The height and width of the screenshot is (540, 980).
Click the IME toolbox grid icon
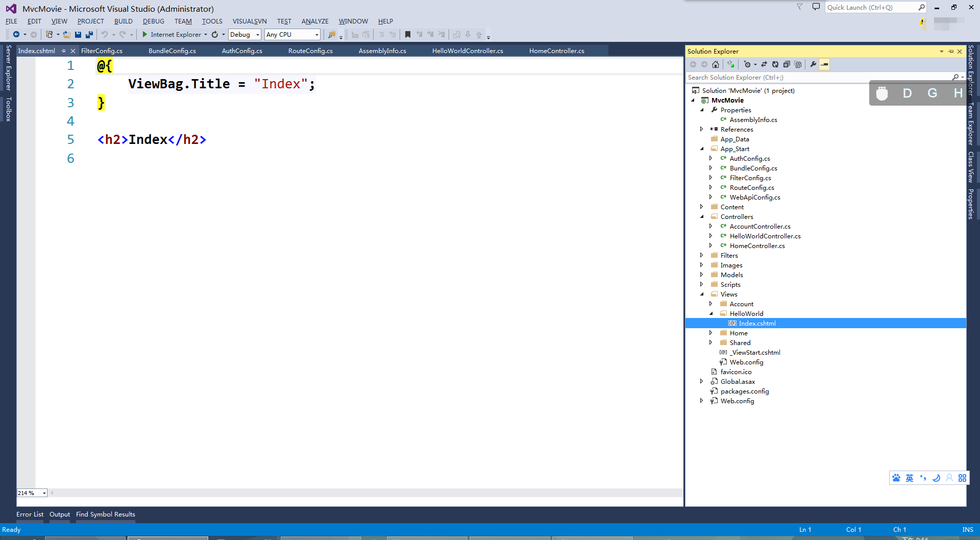[962, 478]
